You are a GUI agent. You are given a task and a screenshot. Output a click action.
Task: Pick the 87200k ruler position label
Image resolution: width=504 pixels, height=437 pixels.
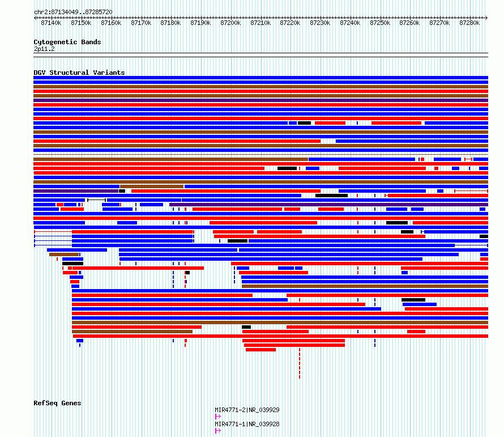tap(230, 23)
